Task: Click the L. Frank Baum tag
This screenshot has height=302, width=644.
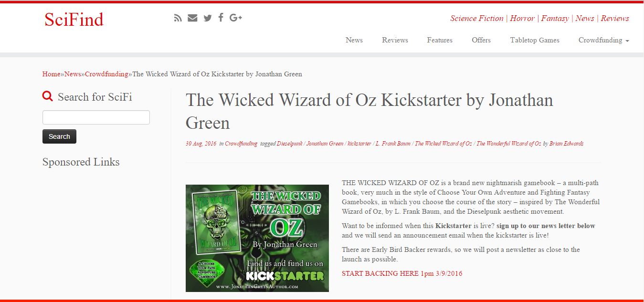Action: 393,144
